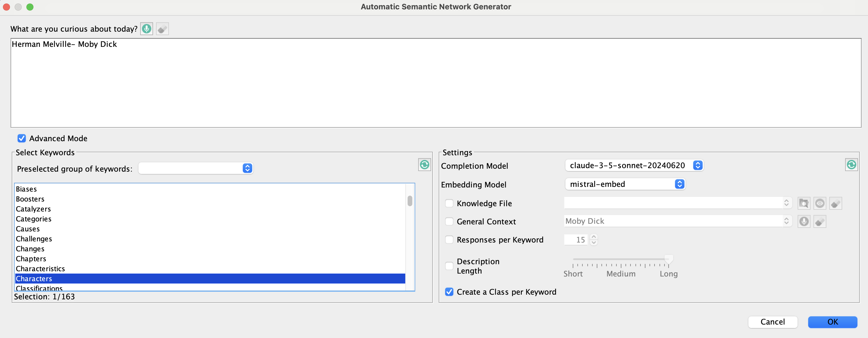Toggle Create a Class per Keyword
This screenshot has width=868, height=338.
click(449, 292)
